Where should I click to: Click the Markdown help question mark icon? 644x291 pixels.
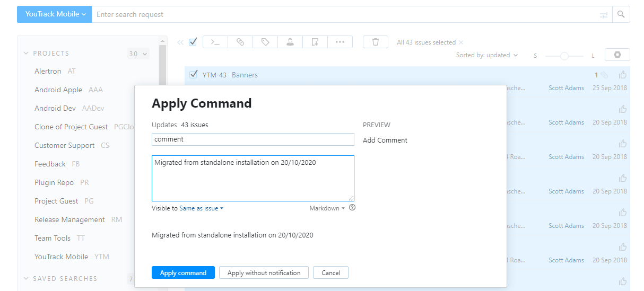(352, 208)
